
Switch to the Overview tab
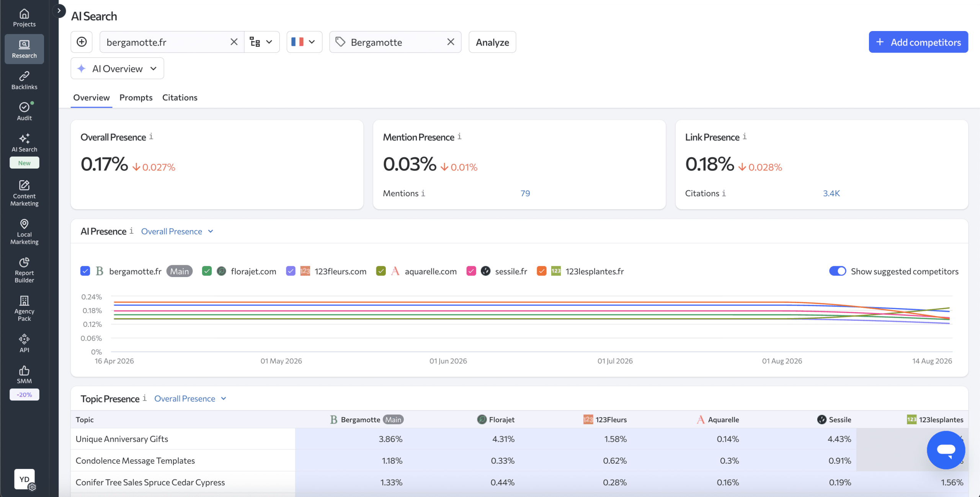click(x=91, y=98)
